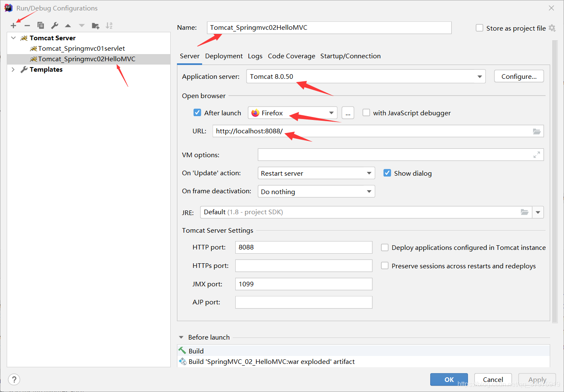The width and height of the screenshot is (564, 392).
Task: Click OK button
Action: click(449, 379)
